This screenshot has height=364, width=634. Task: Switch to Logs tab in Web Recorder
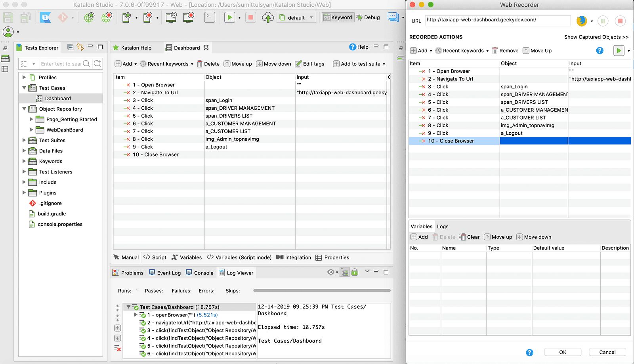[443, 227]
